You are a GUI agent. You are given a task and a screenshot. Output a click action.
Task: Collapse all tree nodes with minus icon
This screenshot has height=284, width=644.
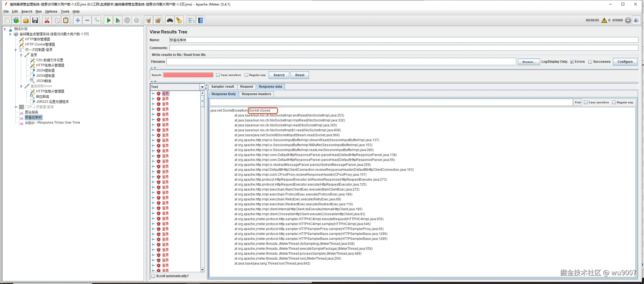coord(87,20)
